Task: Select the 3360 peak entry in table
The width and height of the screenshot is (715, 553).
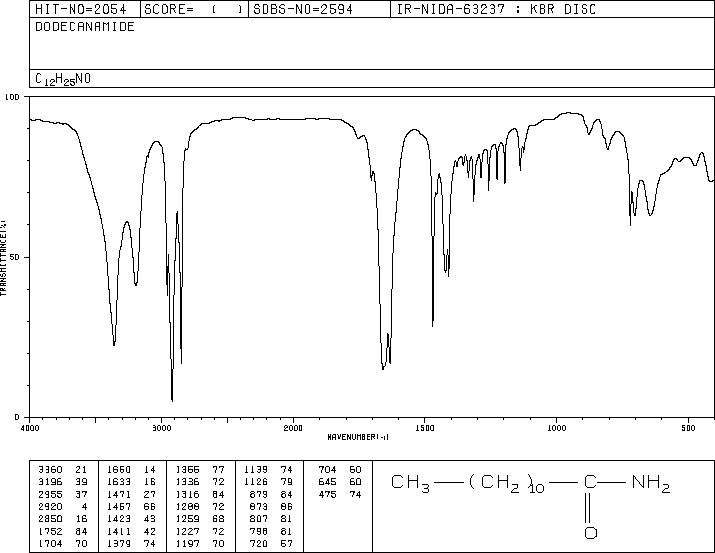Action: point(62,470)
